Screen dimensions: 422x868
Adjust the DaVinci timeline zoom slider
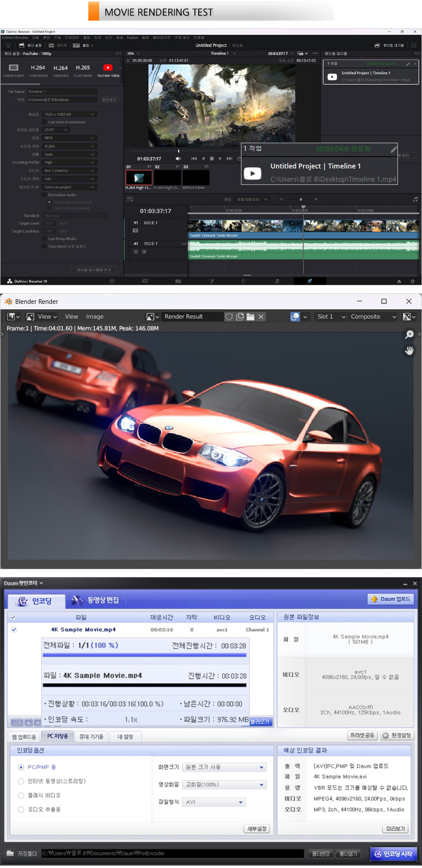(301, 199)
